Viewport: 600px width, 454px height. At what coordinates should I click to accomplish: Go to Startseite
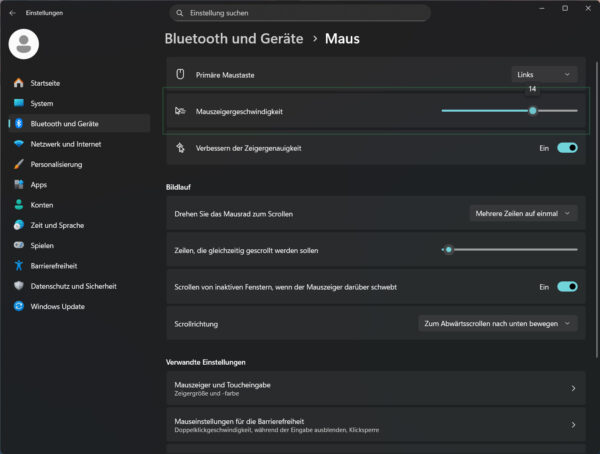[79, 83]
